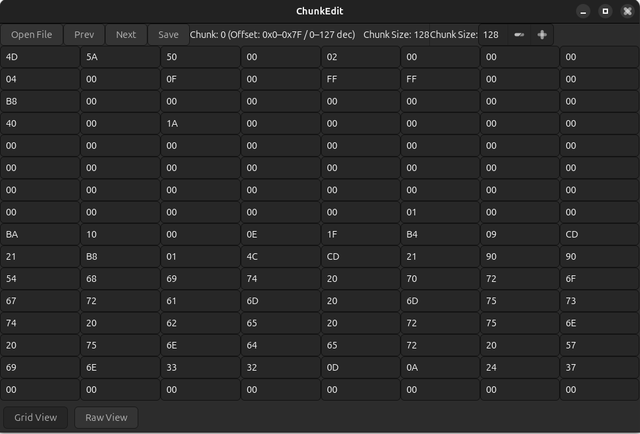Select the hex cell containing 4D
The image size is (640, 434).
[x=40, y=57]
